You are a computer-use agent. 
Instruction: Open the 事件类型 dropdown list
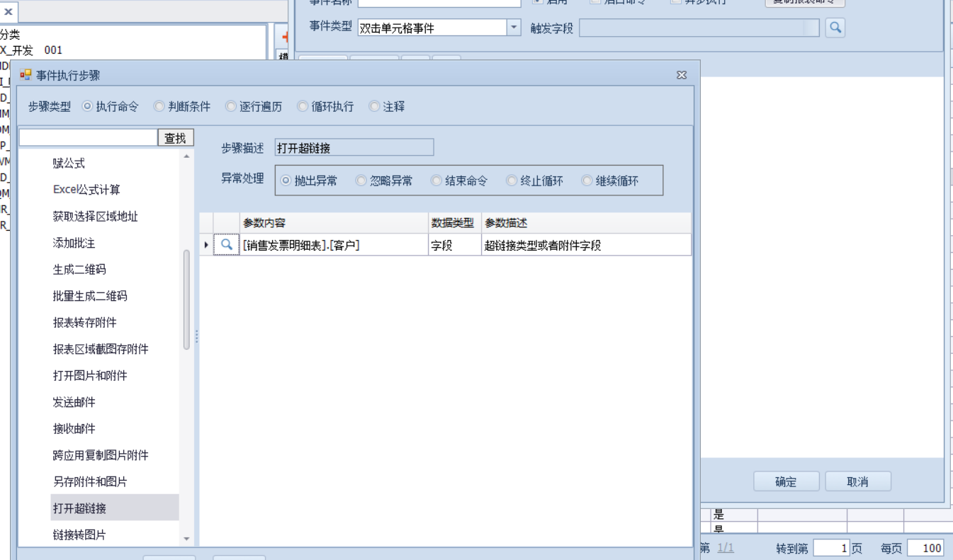pyautogui.click(x=514, y=28)
